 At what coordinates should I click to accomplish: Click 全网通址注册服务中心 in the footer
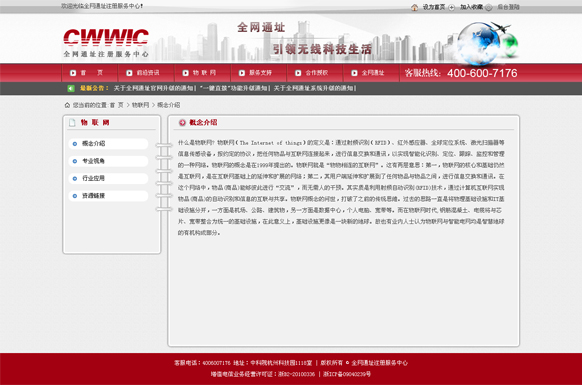(379, 363)
